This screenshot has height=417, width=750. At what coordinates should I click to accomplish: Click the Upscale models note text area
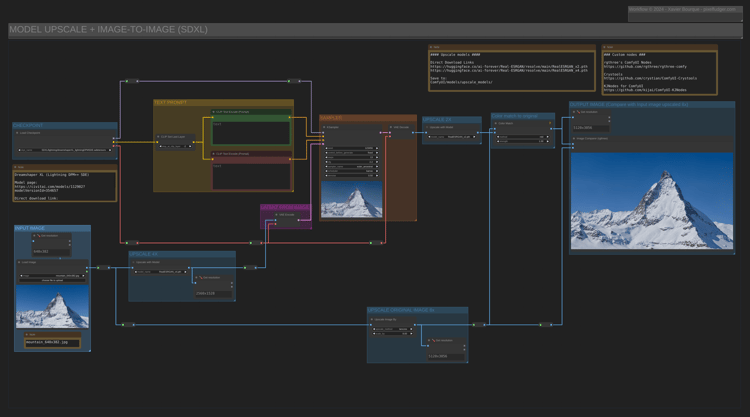[511, 70]
